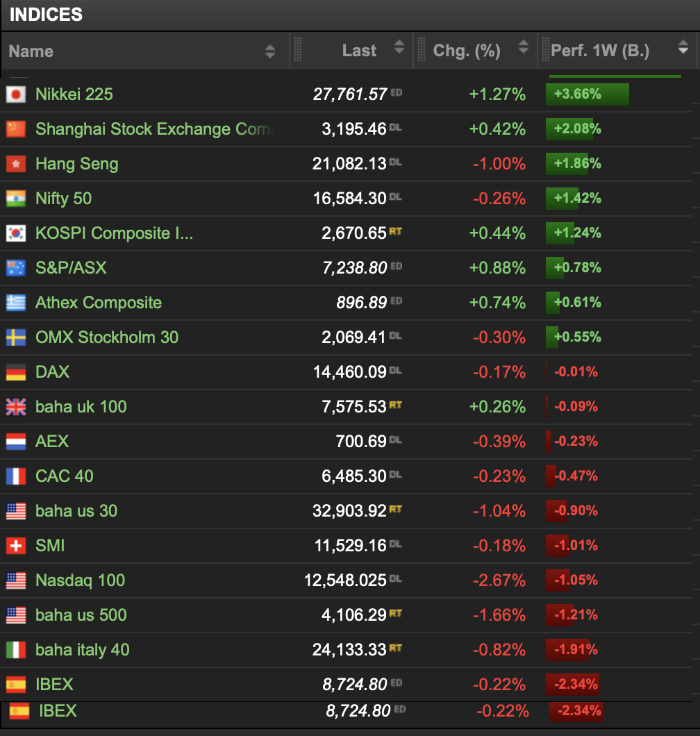Sort by the Last column header
This screenshot has width=700, height=736.
pyautogui.click(x=359, y=50)
